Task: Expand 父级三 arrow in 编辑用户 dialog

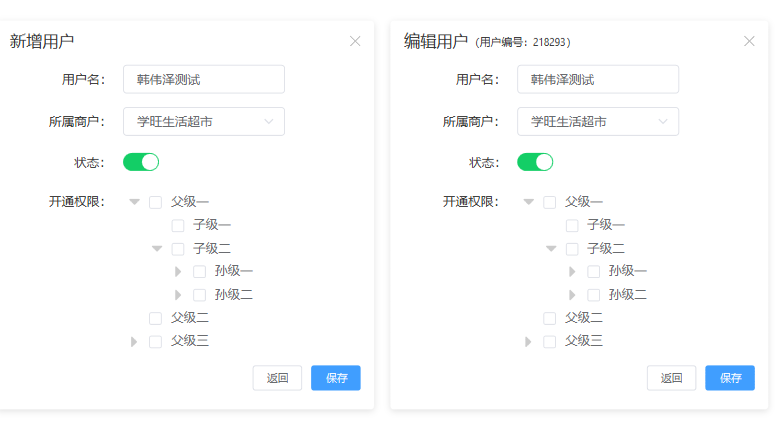Action: [528, 342]
